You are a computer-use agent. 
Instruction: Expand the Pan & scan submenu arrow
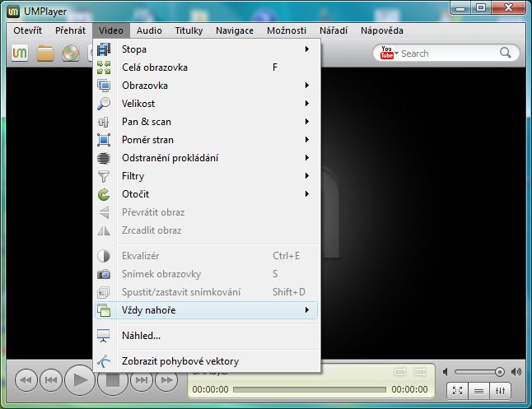(306, 122)
